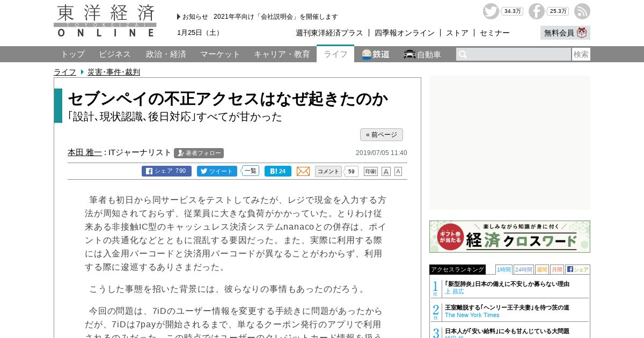Open ranked article 「新型肺炎」日本の備え
The width and height of the screenshot is (644, 338).
(x=507, y=284)
